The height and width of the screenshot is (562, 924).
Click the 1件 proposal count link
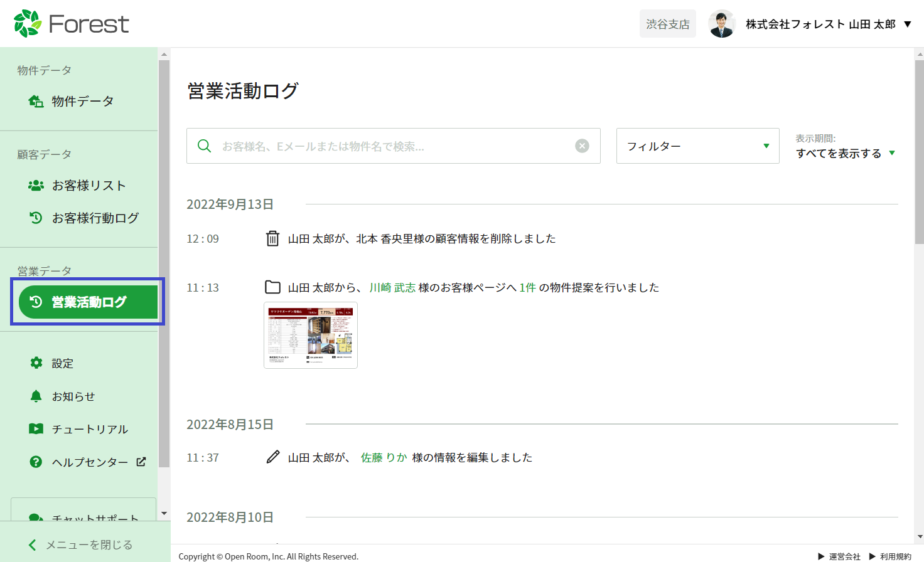527,287
